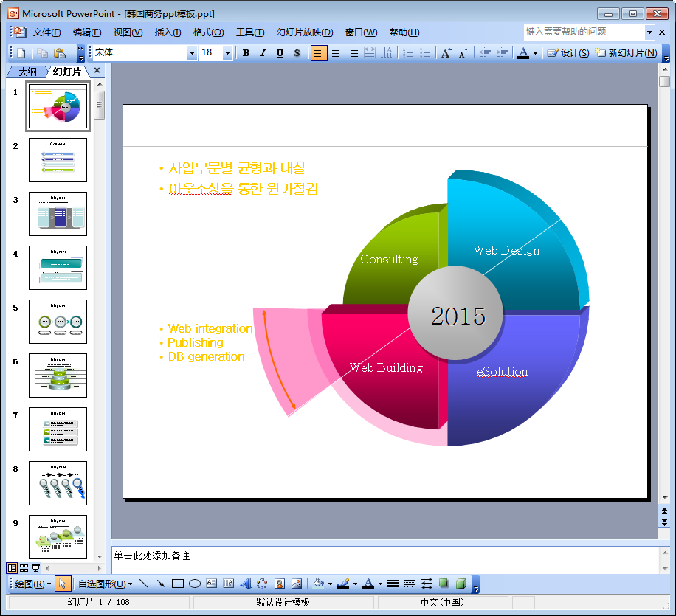Viewport: 676px width, 616px height.
Task: Click the 新幻灯片(N) New Slide button
Action: [626, 53]
